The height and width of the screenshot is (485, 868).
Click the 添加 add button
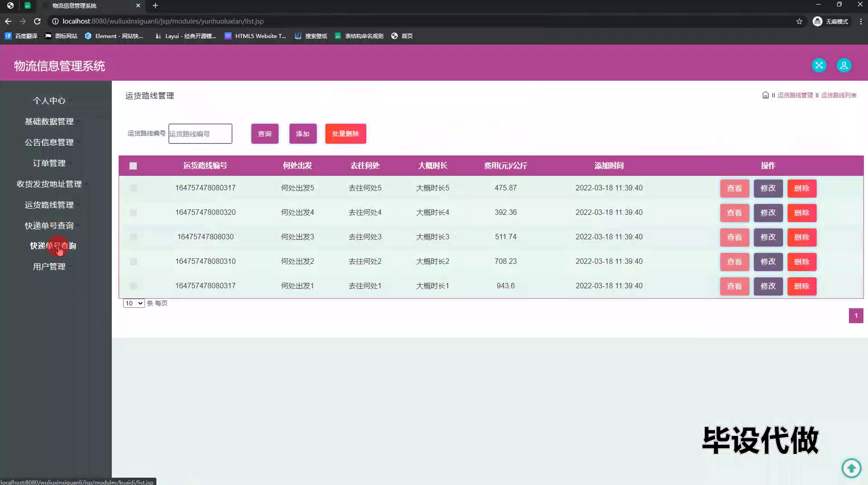(x=303, y=133)
